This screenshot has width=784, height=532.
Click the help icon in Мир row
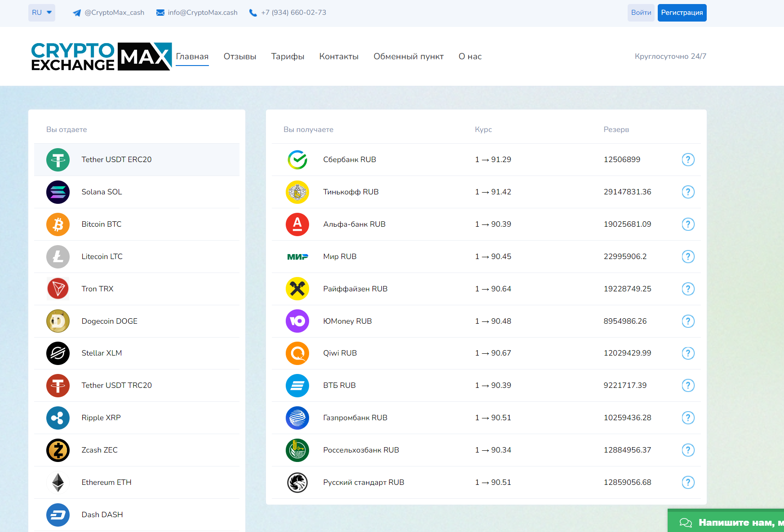(688, 257)
